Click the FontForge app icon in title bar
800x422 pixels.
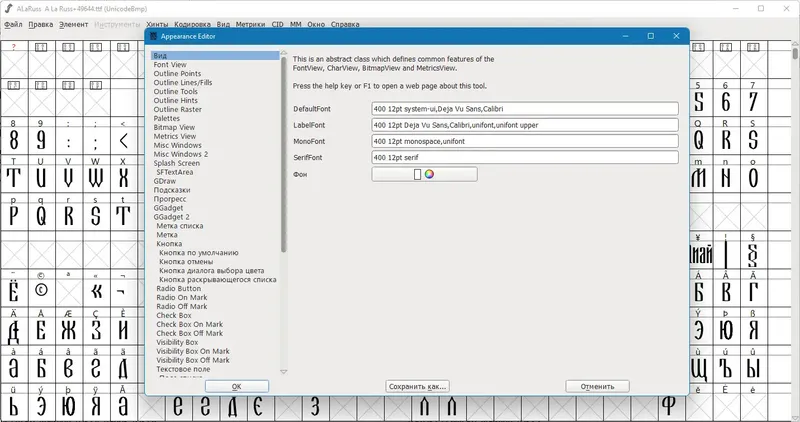tap(8, 9)
